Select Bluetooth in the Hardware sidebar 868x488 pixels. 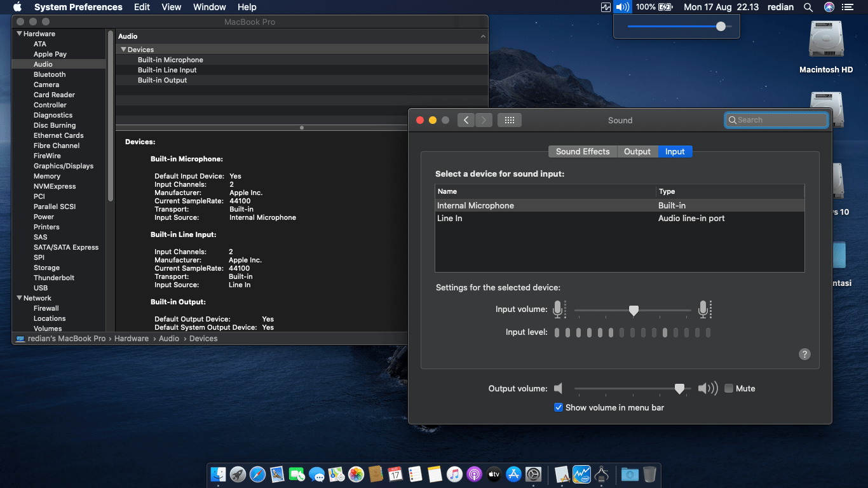pyautogui.click(x=50, y=74)
